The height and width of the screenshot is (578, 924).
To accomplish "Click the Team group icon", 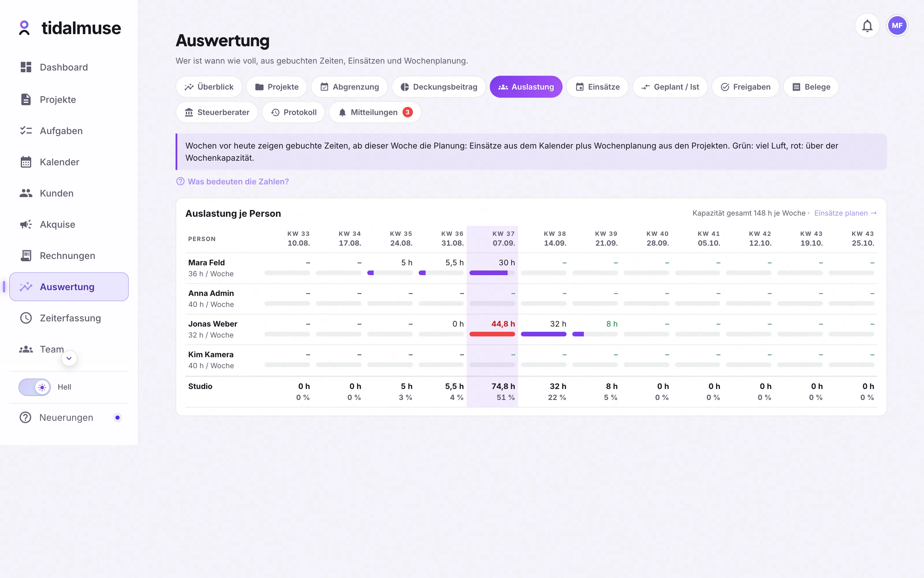I will (x=26, y=349).
